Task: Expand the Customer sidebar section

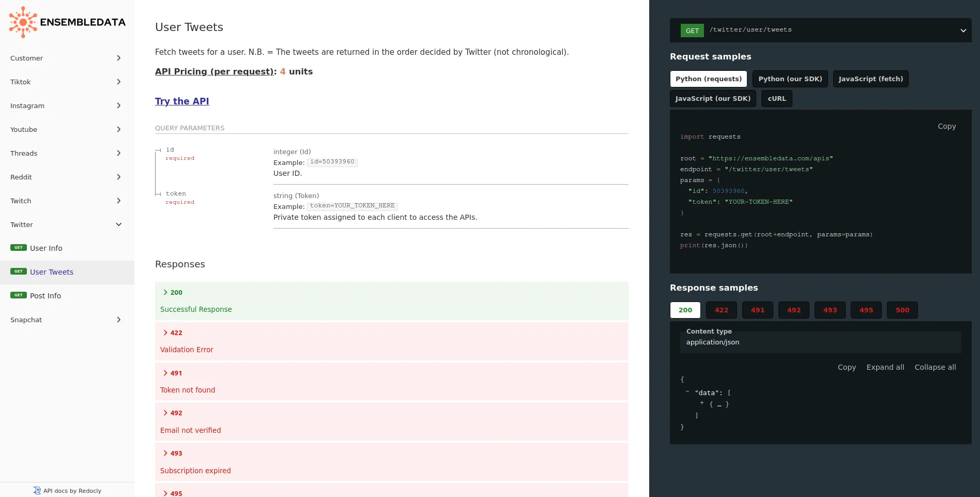Action: (67, 58)
